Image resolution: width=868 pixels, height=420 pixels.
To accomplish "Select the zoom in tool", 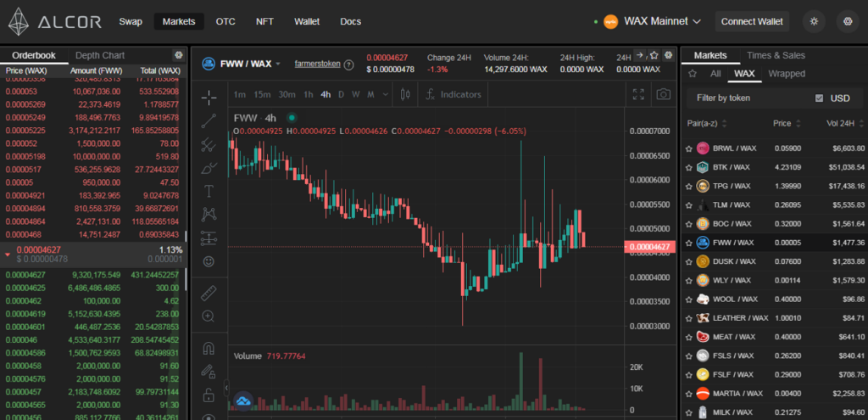I will (209, 316).
